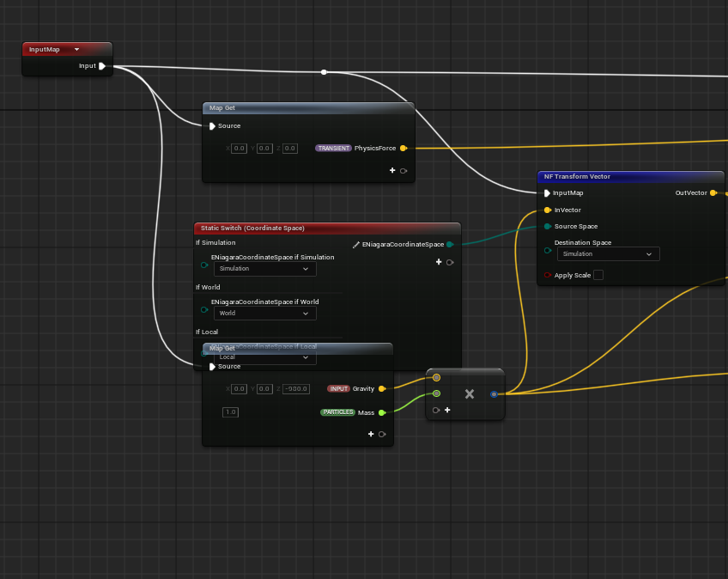Viewport: 728px width, 579px height.
Task: Click the PhysicsForce output pin
Action: tap(403, 149)
